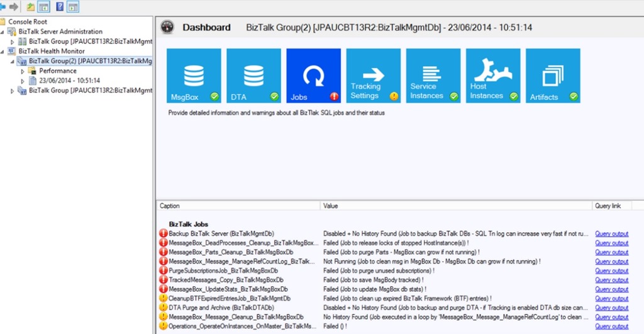Select BizTalk Server Administration tree item
Screen dimensions: 644x334
60,31
